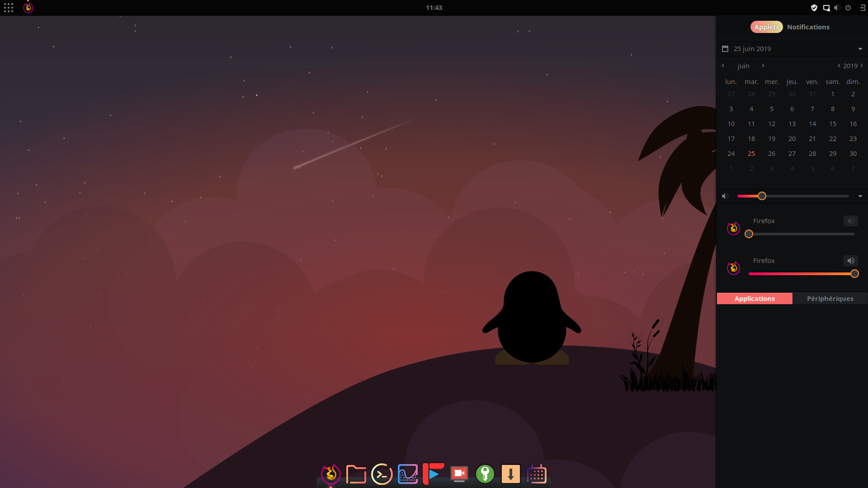This screenshot has width=868, height=488.
Task: Select day 16 in the calendar
Action: (x=853, y=124)
